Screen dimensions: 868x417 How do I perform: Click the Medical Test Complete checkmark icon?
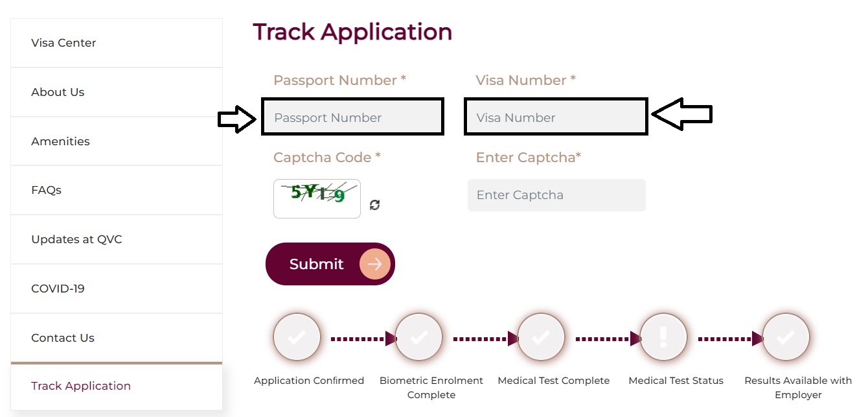click(x=541, y=337)
